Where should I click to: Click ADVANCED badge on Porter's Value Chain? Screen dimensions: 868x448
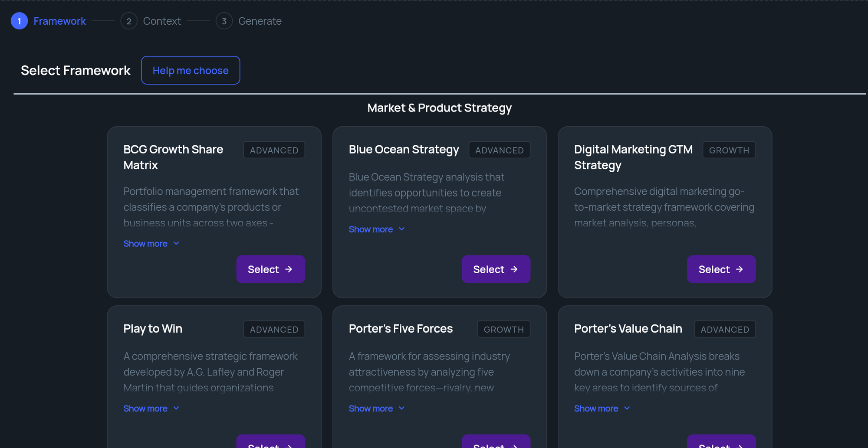724,329
